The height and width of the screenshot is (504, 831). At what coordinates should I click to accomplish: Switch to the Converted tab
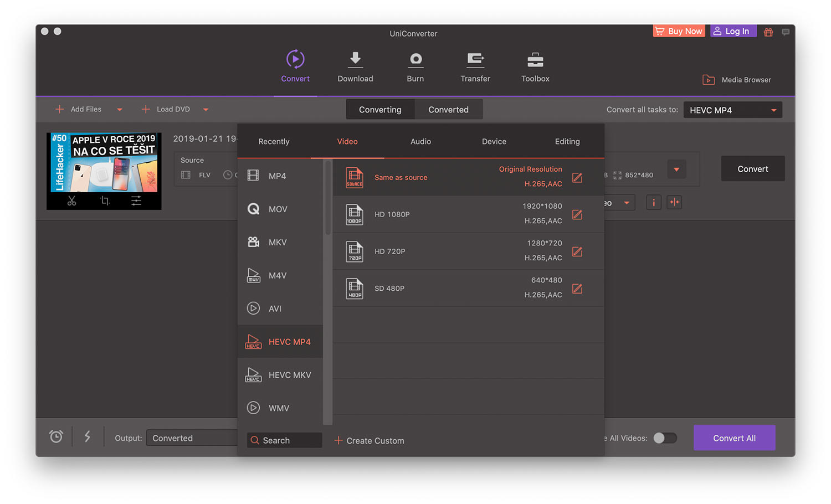(448, 110)
